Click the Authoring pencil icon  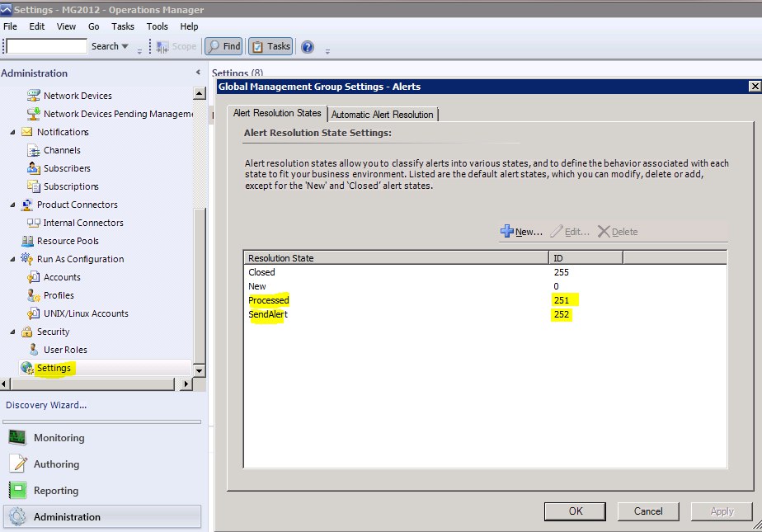(18, 464)
